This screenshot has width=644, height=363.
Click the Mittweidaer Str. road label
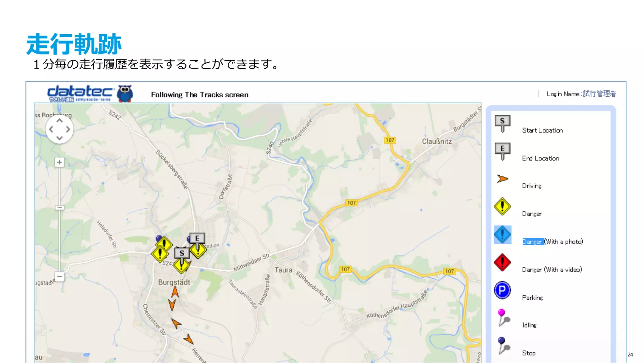(252, 262)
